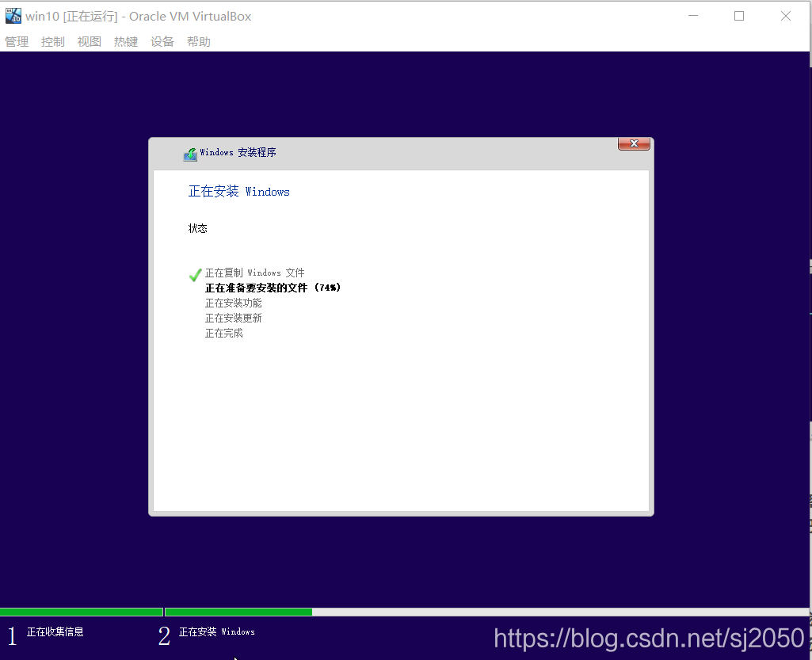Select the 正在完成 step
812x660 pixels.
[x=223, y=333]
